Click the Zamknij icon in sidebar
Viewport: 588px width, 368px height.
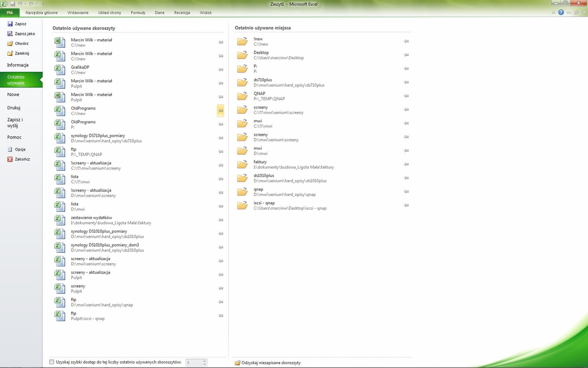[10, 53]
